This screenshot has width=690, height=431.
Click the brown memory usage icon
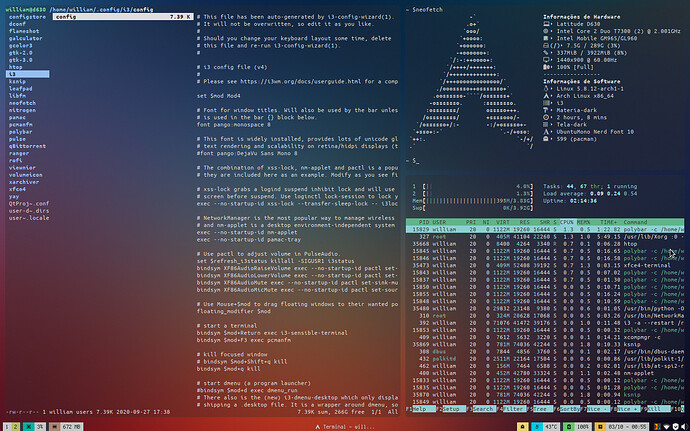[55, 427]
